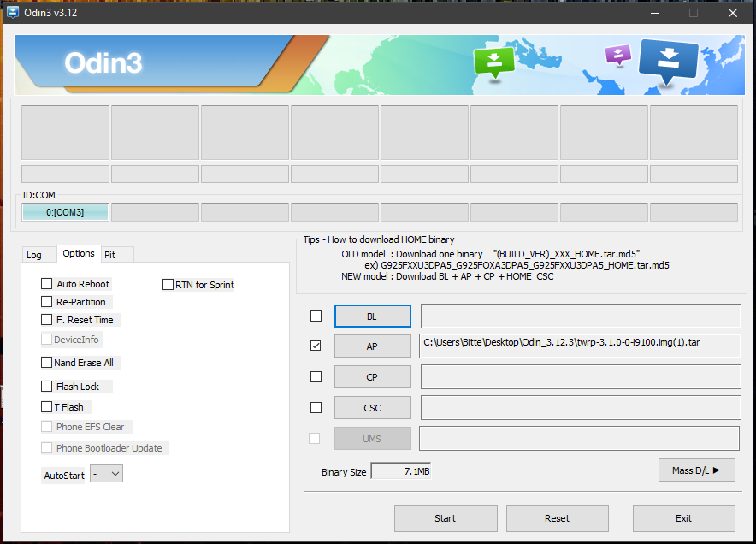Toggle F. Reset Time option

47,319
